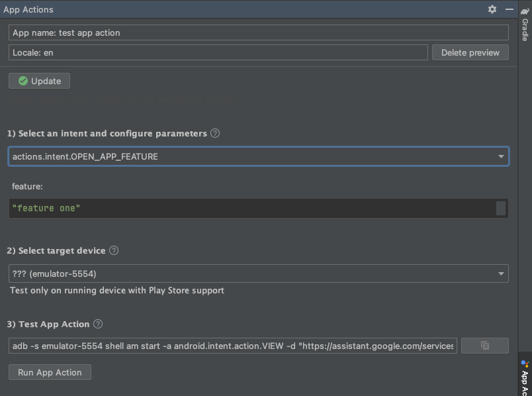The height and width of the screenshot is (396, 532).
Task: Hide the App Actions panel with minimize icon
Action: click(510, 9)
